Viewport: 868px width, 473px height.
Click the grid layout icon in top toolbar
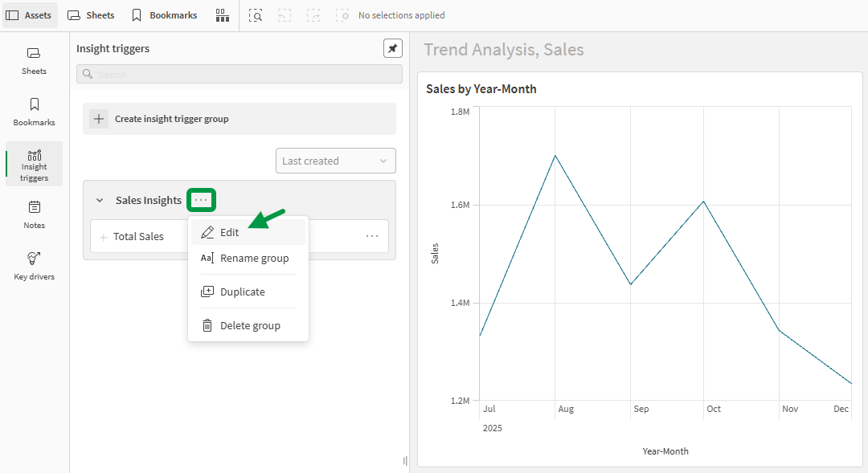click(221, 15)
